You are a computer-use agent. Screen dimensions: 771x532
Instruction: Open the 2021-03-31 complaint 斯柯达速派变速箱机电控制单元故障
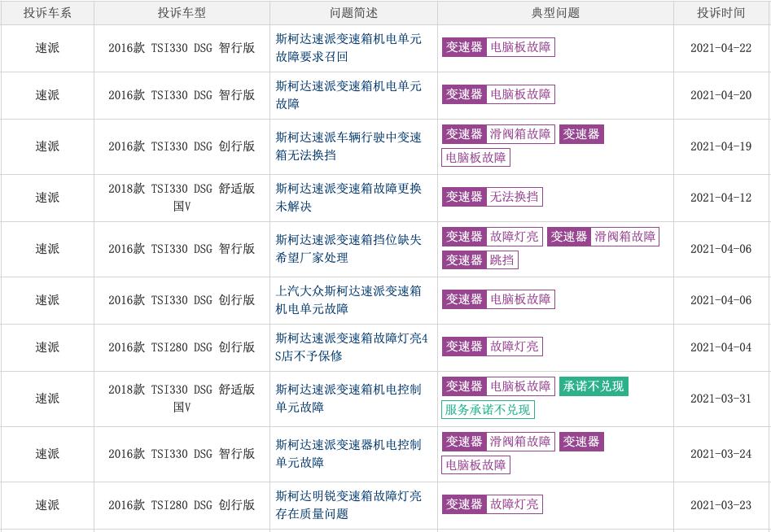[x=348, y=398]
